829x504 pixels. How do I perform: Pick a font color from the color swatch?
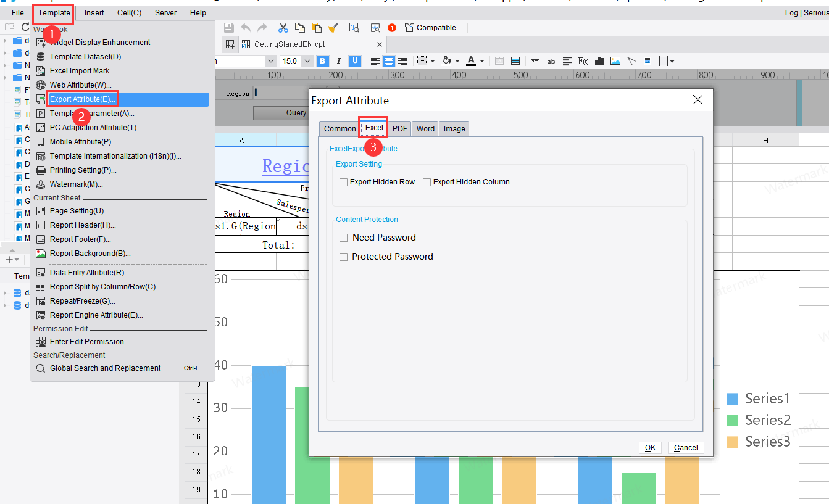[x=472, y=60]
